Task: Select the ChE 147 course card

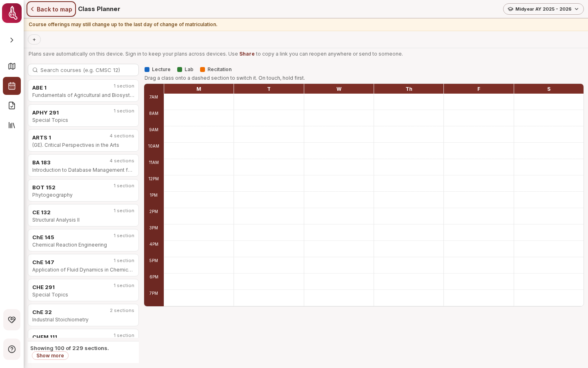Action: coord(83,265)
